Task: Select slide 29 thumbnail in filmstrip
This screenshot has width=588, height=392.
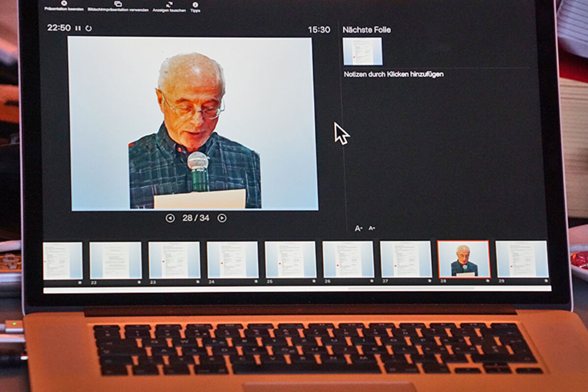Action: coord(522,259)
